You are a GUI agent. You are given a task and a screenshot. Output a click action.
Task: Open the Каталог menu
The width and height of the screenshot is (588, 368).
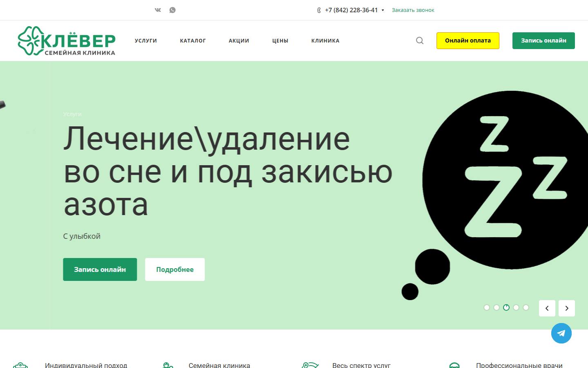(x=193, y=40)
